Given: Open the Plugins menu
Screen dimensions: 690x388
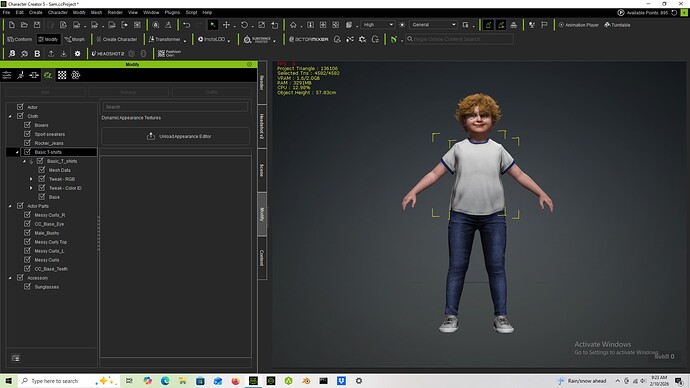Looking at the screenshot, I should click(x=172, y=12).
